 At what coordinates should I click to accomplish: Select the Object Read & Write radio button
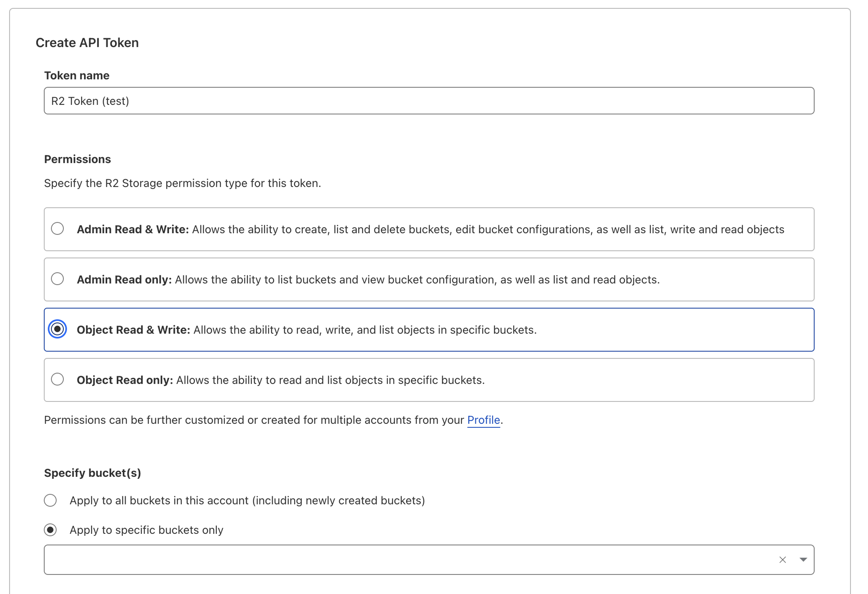(57, 329)
